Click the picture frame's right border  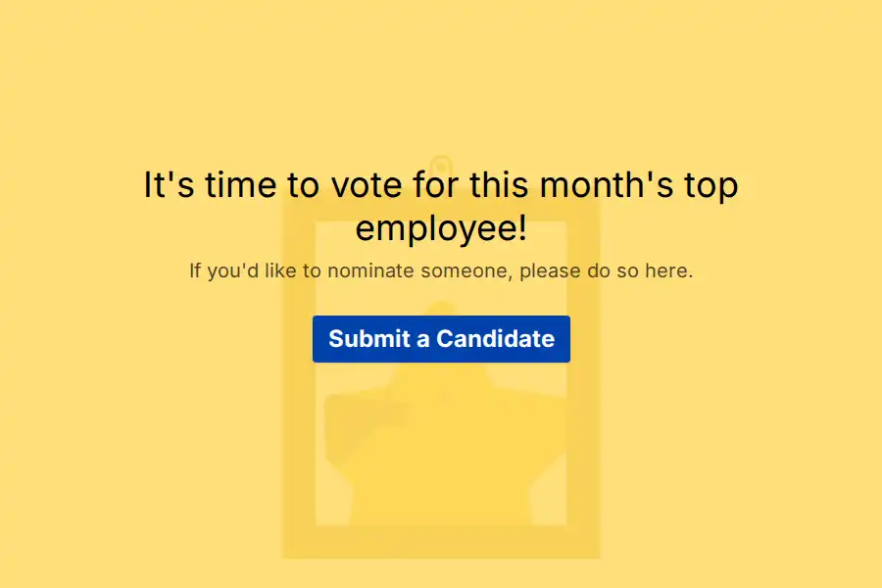click(583, 392)
